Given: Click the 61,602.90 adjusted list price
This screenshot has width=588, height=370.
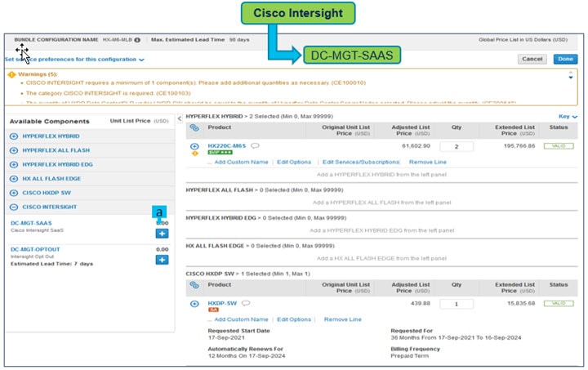Looking at the screenshot, I should click(x=416, y=146).
